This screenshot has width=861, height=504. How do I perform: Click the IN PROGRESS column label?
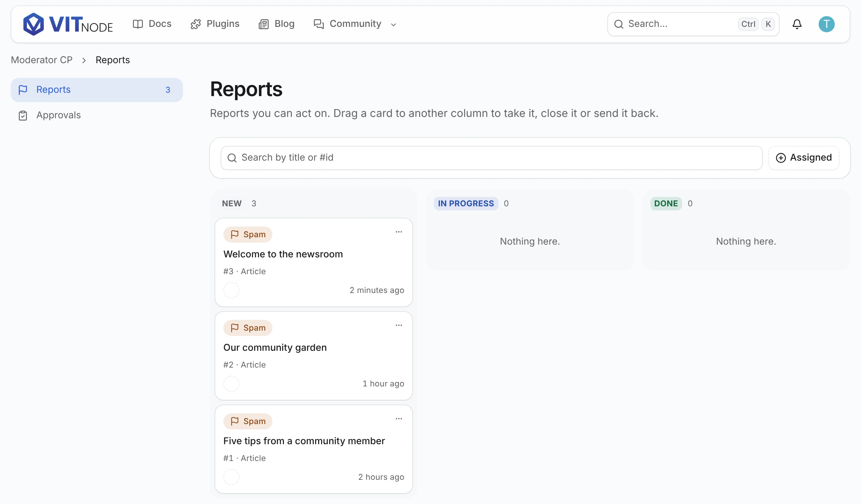[466, 204]
